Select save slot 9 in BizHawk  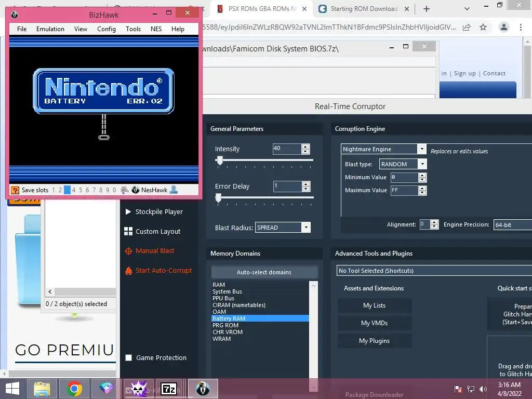(x=108, y=190)
